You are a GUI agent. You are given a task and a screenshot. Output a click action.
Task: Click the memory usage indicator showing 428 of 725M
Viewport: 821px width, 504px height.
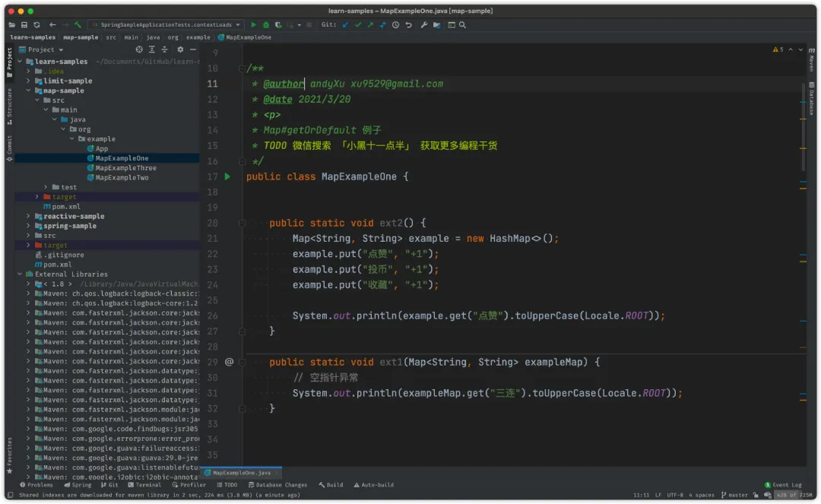[796, 494]
